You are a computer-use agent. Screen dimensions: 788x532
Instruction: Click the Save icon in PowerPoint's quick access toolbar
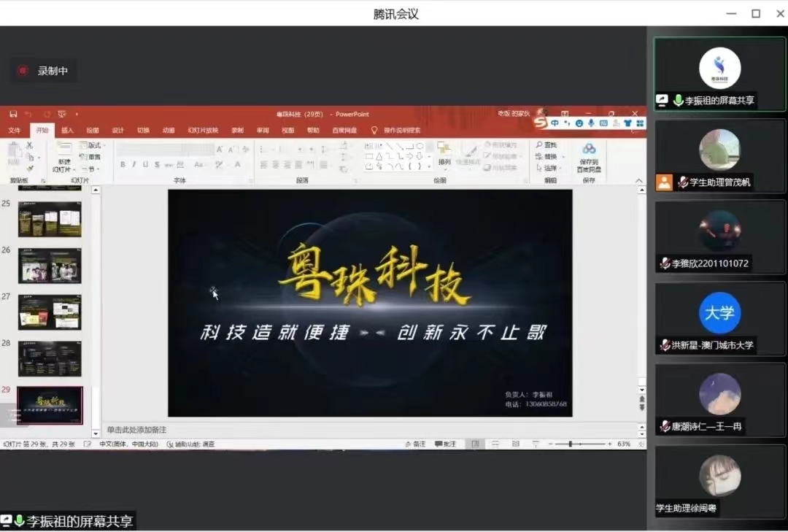coord(14,114)
